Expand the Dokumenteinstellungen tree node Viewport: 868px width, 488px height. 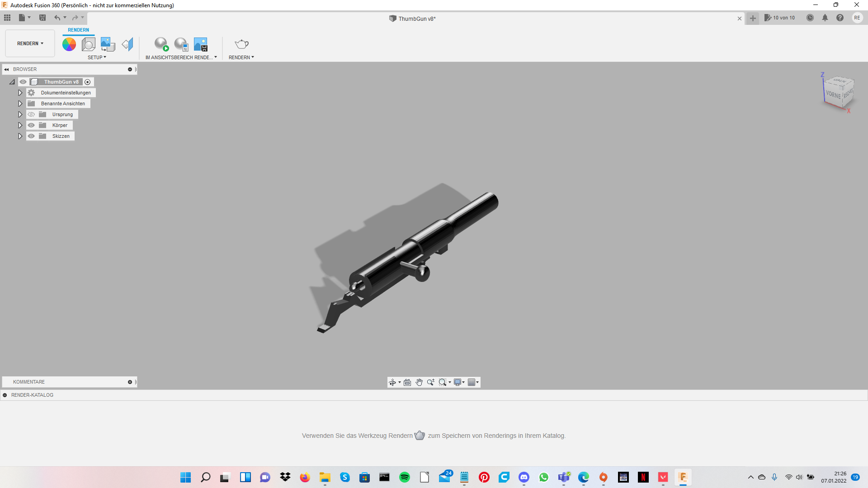(x=20, y=93)
